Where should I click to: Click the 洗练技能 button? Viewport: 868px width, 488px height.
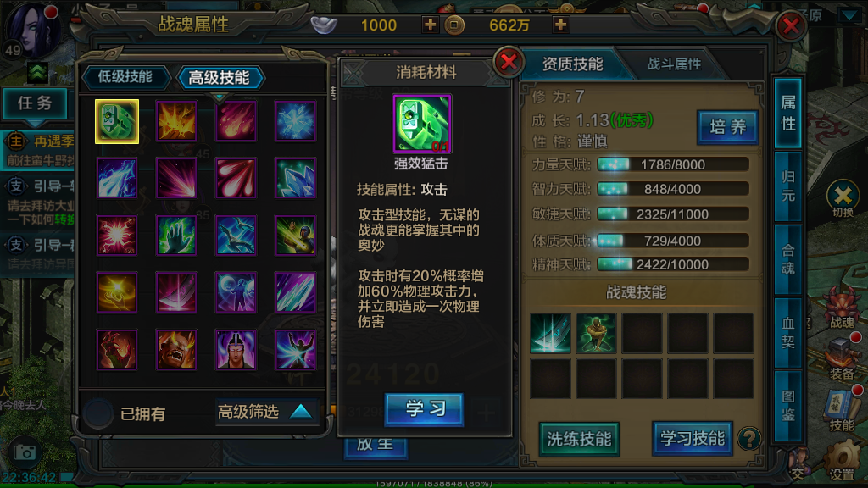click(579, 440)
